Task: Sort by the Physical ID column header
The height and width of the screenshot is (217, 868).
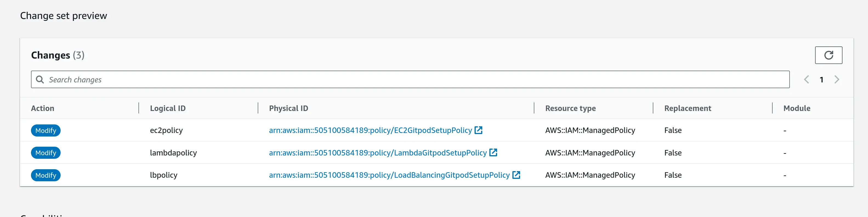Action: pos(288,108)
